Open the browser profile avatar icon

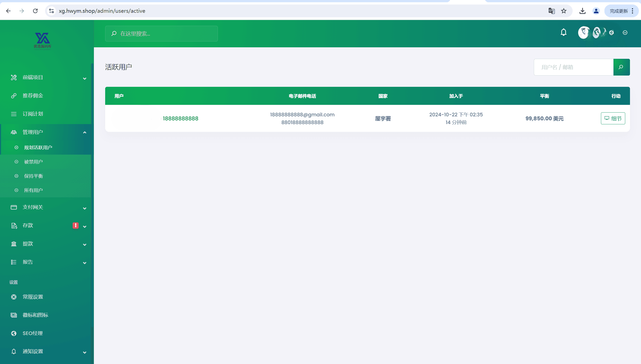tap(596, 11)
